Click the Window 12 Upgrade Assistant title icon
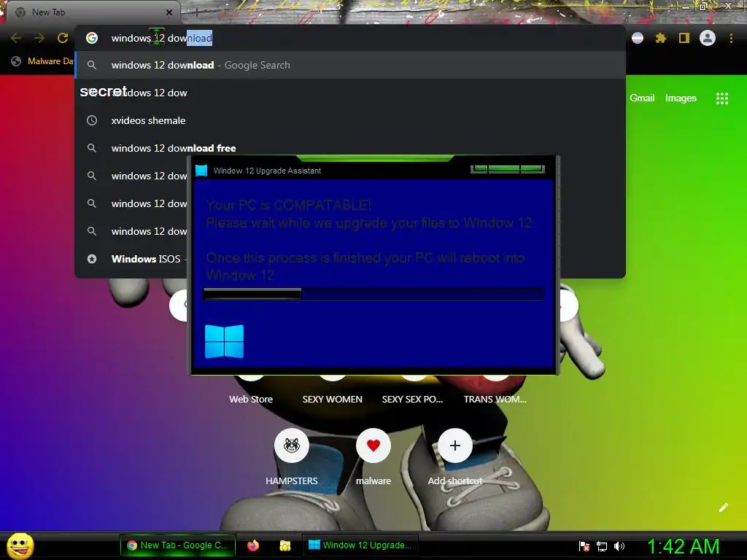Screen dimensions: 747x560 click(201, 171)
